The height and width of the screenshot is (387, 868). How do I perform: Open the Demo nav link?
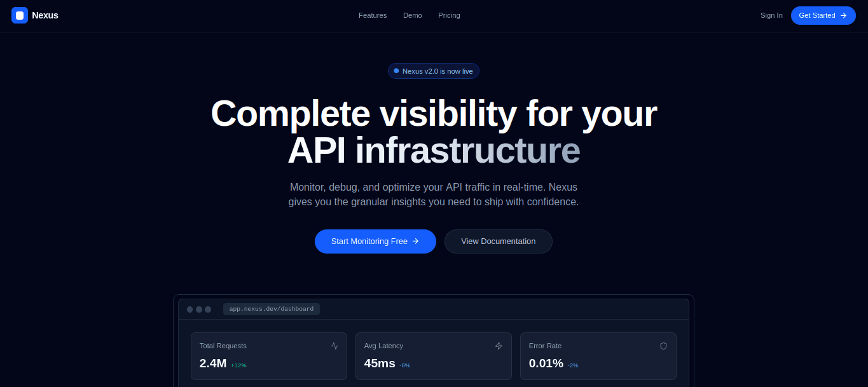pos(413,15)
